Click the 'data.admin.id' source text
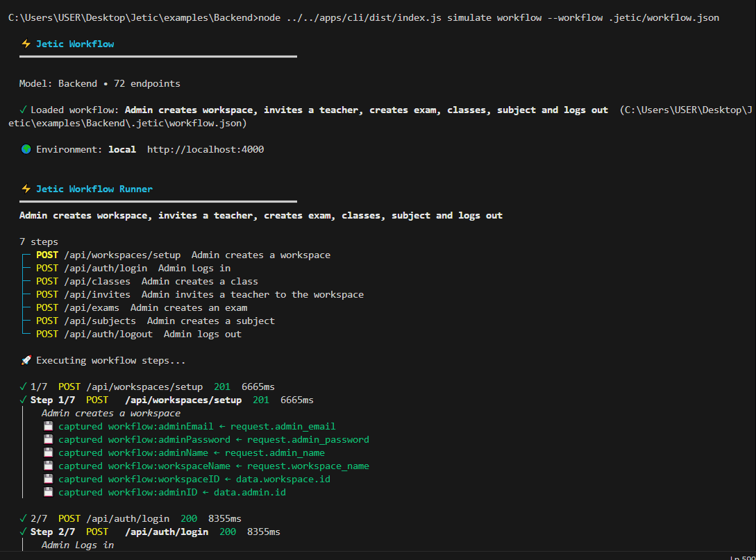 [250, 492]
